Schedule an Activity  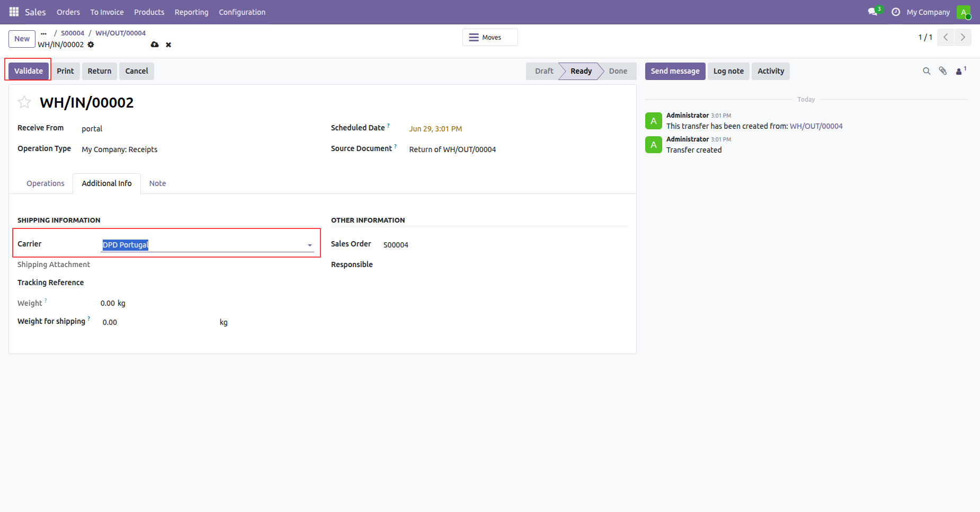click(x=771, y=71)
